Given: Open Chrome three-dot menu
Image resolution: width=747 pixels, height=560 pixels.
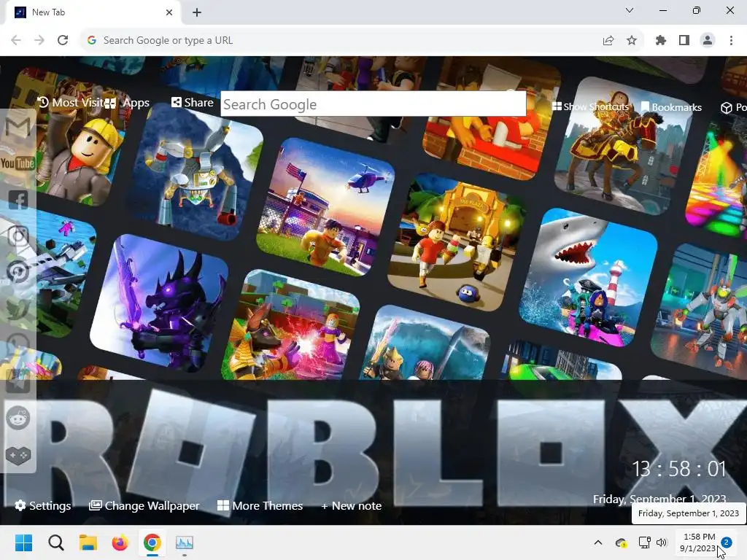Looking at the screenshot, I should click(x=731, y=41).
